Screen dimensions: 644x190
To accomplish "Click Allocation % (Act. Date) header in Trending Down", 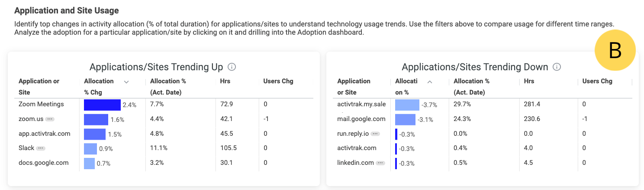I will pos(472,87).
